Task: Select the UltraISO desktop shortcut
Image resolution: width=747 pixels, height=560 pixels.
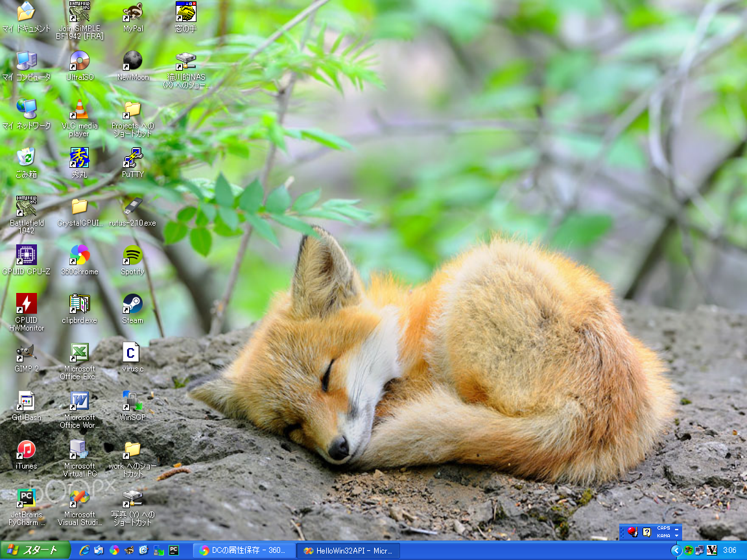Action: point(80,65)
